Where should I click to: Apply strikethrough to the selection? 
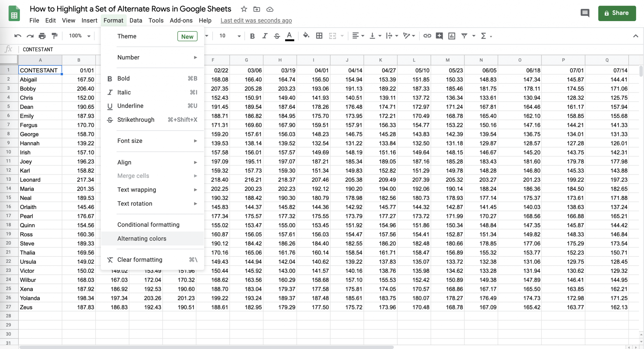click(277, 36)
